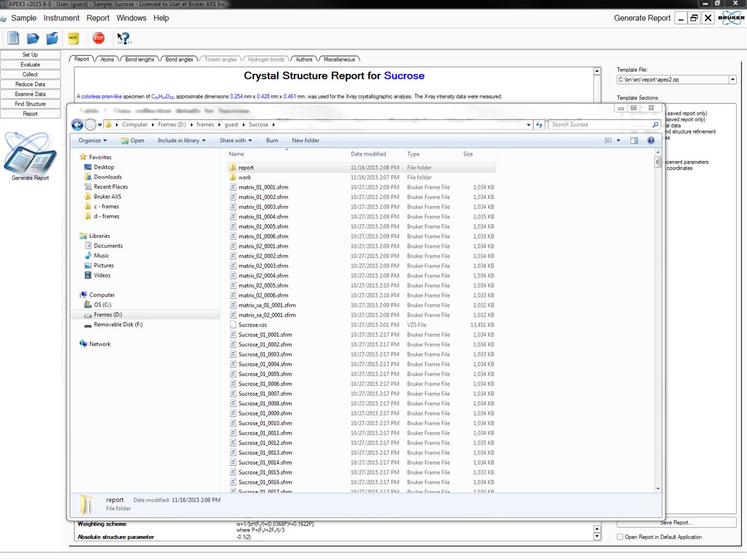Click the Explorer file list vertical scrollbar
The height and width of the screenshot is (560, 747).
click(x=658, y=320)
